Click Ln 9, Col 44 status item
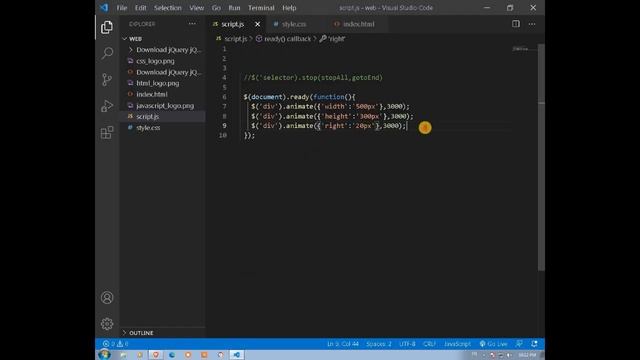Image resolution: width=640 pixels, height=360 pixels. 342,344
